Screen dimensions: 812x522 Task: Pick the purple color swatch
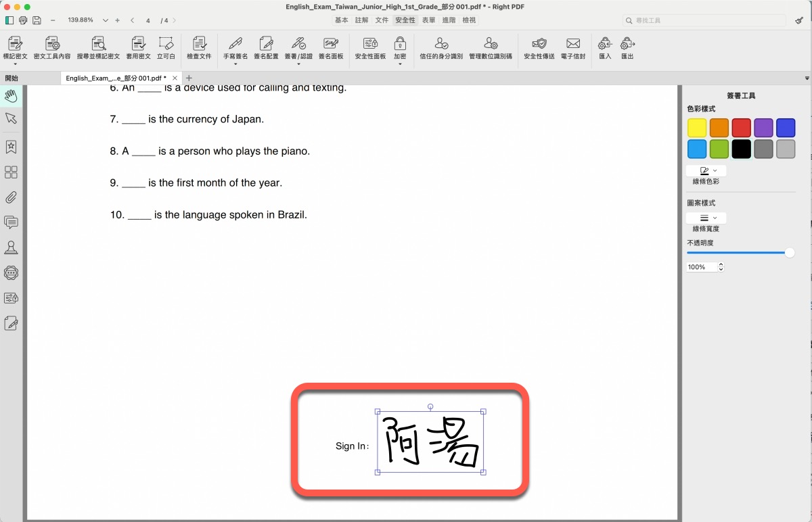point(763,128)
